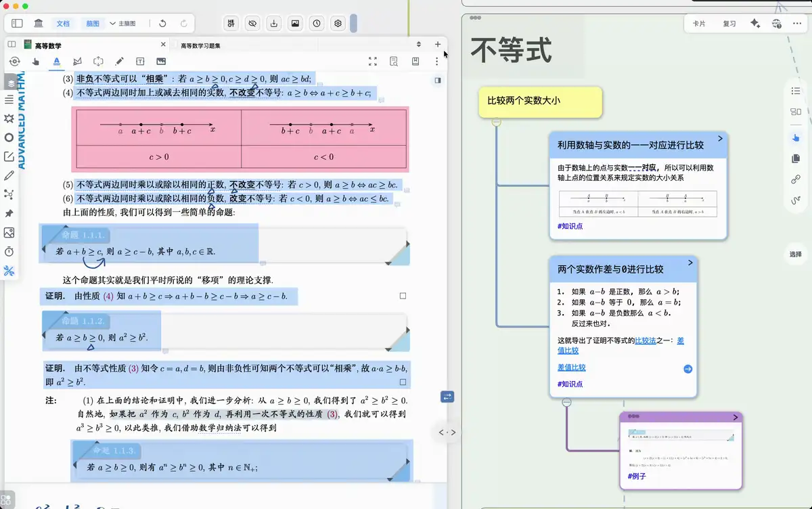This screenshot has width=812, height=509.
Task: Select the text box T tool
Action: [x=141, y=62]
